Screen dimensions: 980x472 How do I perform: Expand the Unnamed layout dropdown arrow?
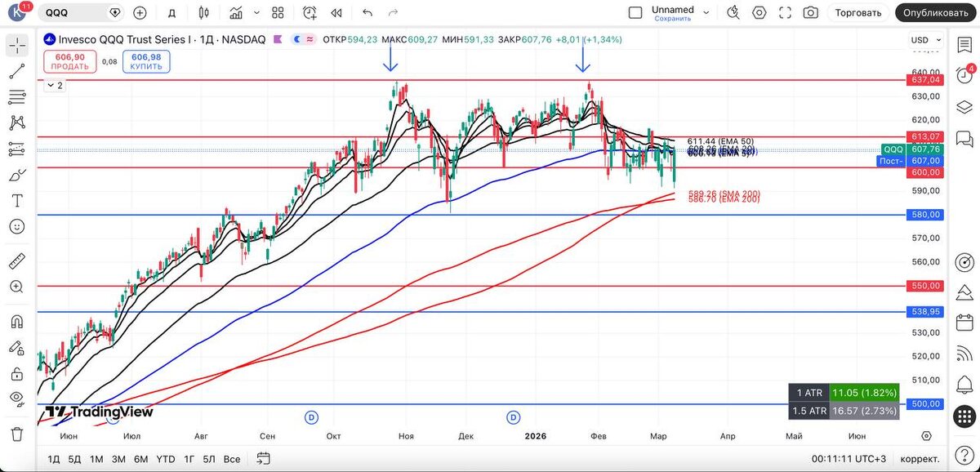click(x=706, y=12)
